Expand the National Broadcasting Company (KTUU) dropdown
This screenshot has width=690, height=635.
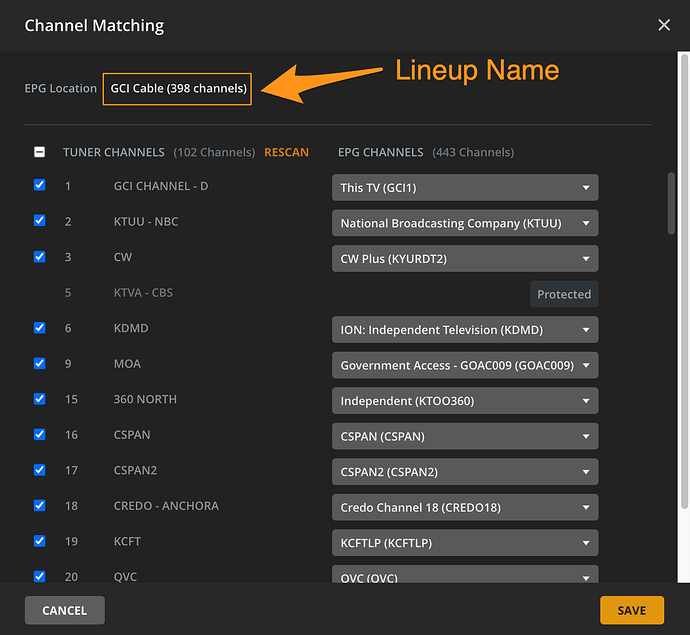(x=465, y=223)
